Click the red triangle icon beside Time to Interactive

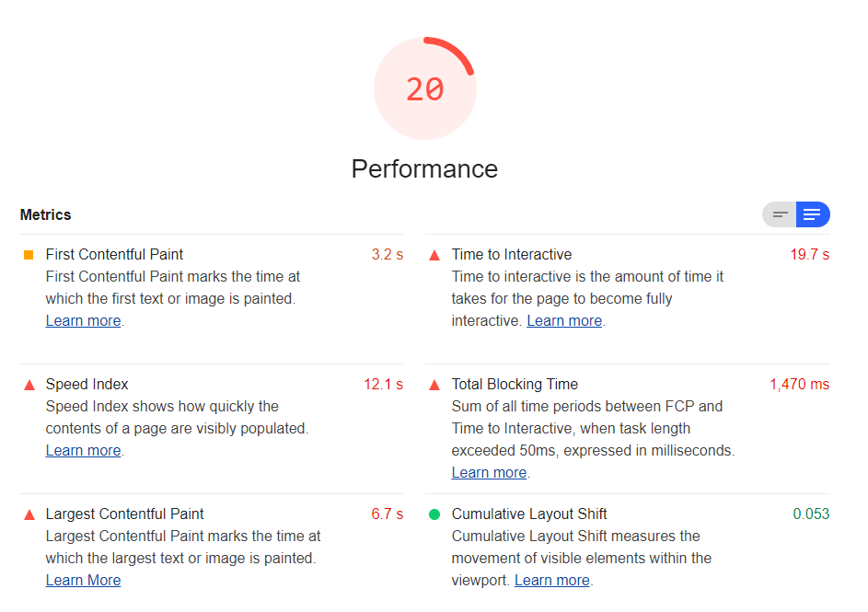433,254
